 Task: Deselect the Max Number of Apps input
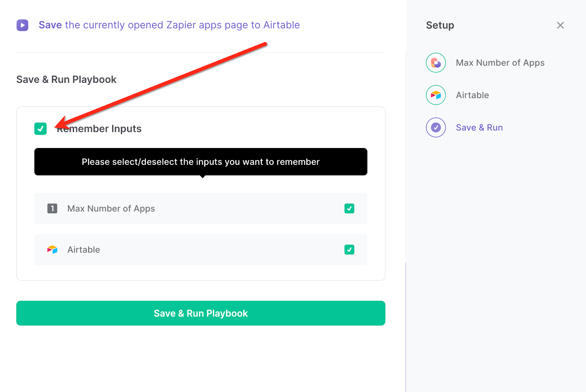tap(349, 208)
